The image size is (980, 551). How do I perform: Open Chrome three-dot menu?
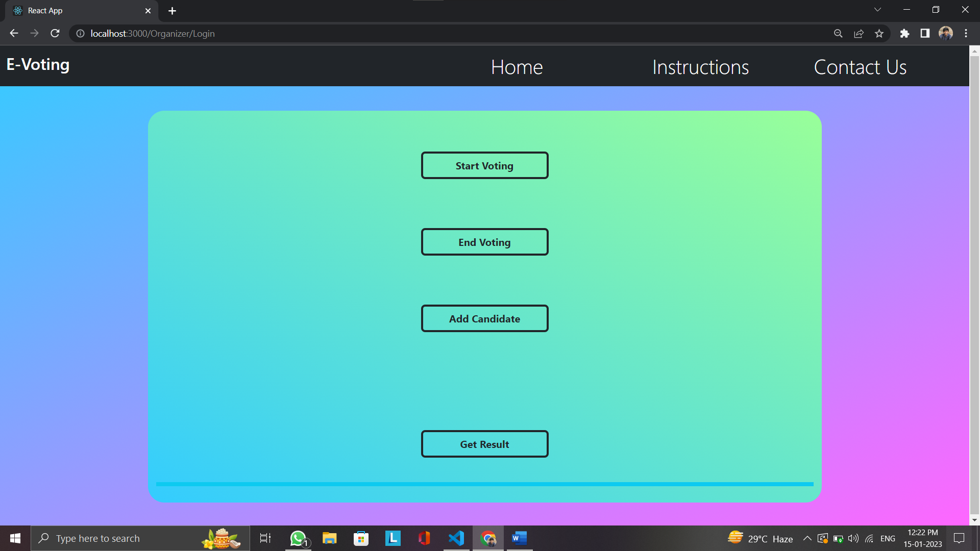(966, 34)
